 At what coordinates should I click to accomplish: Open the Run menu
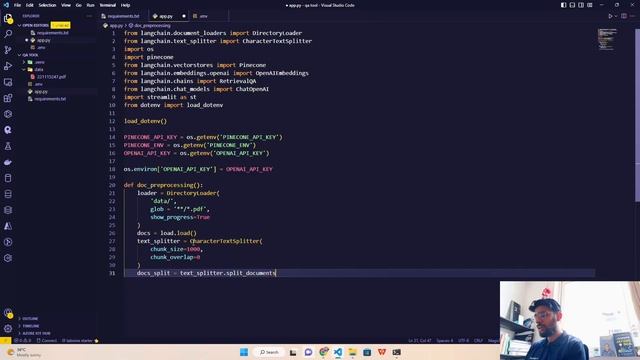click(90, 5)
